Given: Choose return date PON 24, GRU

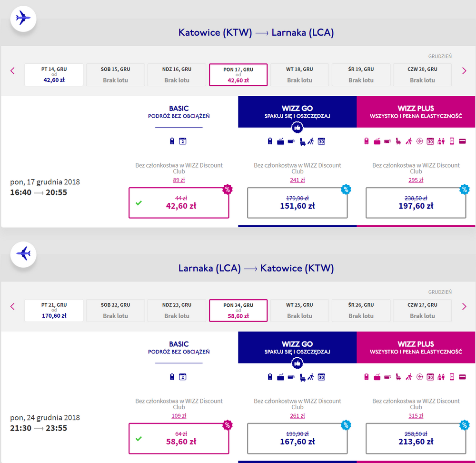Looking at the screenshot, I should tap(238, 311).
